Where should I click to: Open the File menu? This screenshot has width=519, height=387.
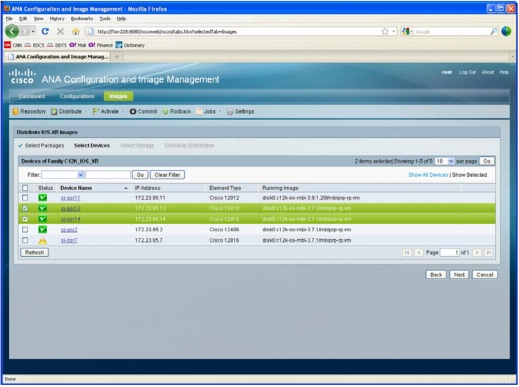9,19
